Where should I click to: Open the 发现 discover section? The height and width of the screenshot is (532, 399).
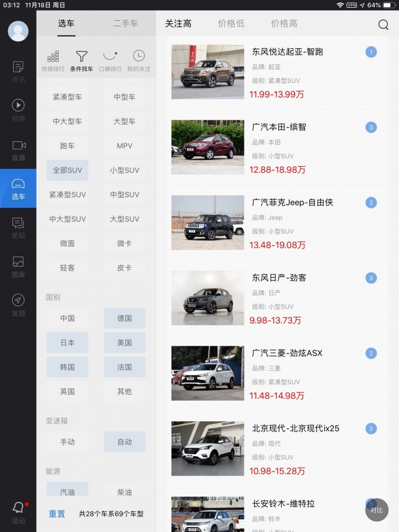coord(18,305)
